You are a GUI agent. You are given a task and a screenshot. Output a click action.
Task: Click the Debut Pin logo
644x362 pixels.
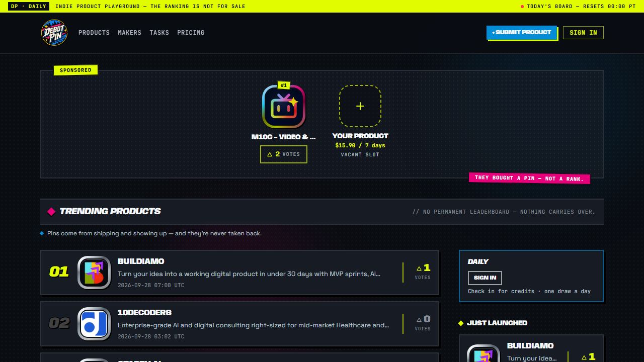pyautogui.click(x=54, y=33)
